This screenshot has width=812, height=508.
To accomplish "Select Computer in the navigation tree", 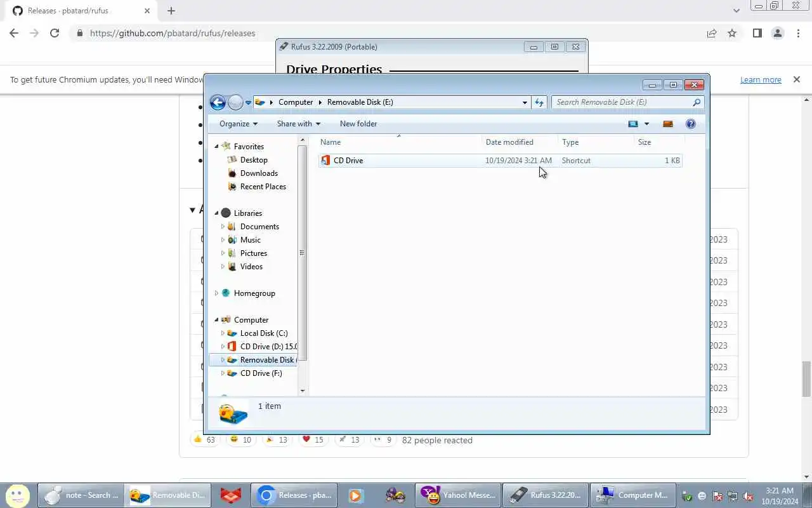I will point(251,320).
